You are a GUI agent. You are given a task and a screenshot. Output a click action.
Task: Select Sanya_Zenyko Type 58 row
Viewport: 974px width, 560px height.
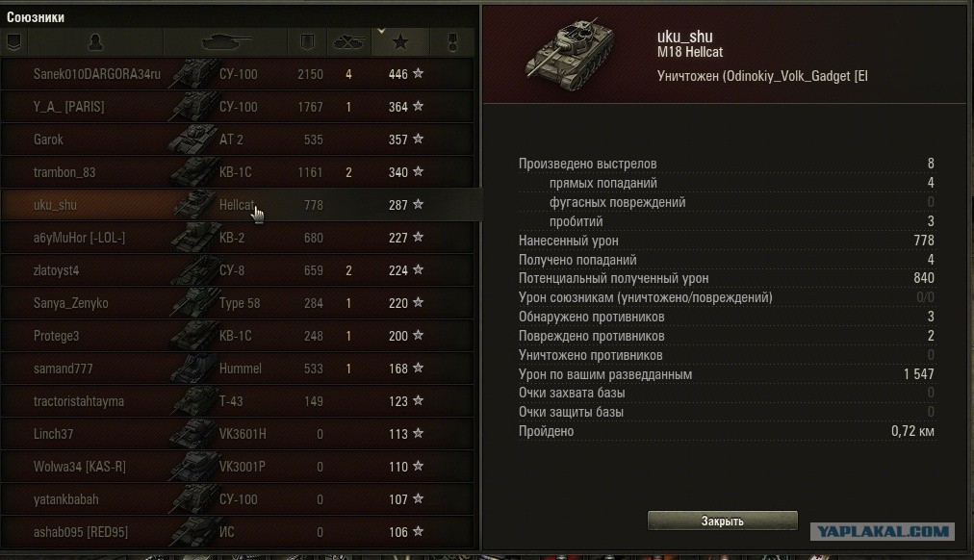click(x=238, y=303)
